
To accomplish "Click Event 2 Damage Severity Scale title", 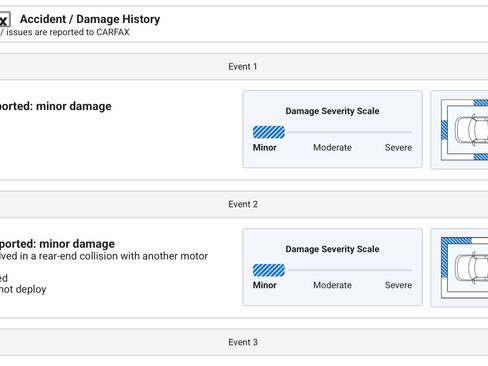I will (332, 249).
